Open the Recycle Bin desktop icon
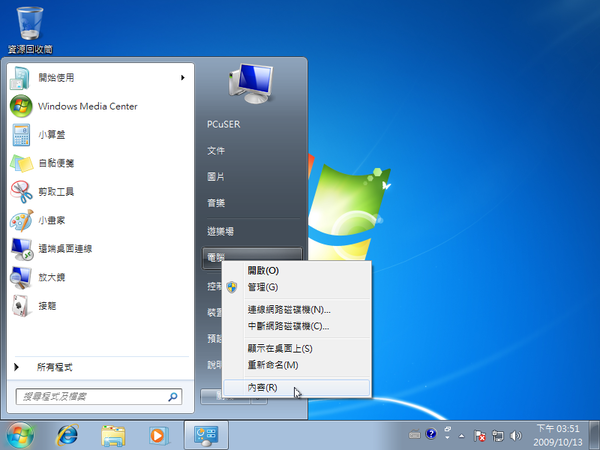 point(30,23)
